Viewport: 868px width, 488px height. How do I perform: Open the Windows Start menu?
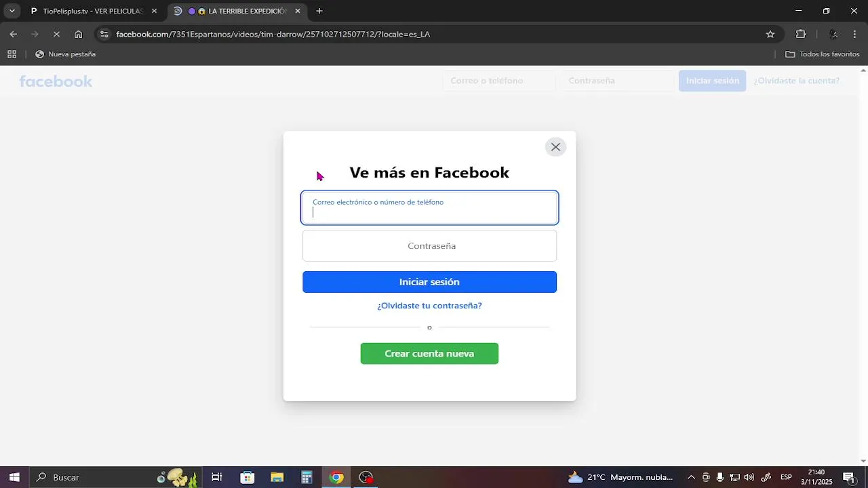point(14,477)
